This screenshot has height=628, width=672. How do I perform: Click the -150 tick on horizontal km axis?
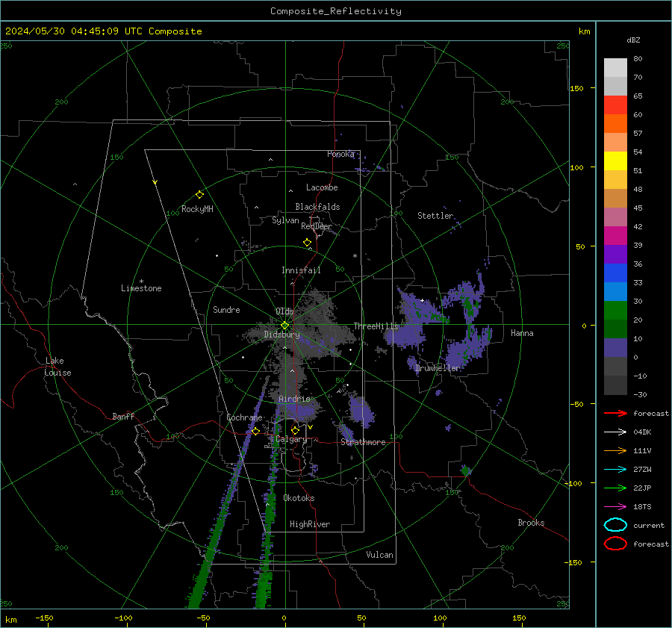pyautogui.click(x=44, y=618)
